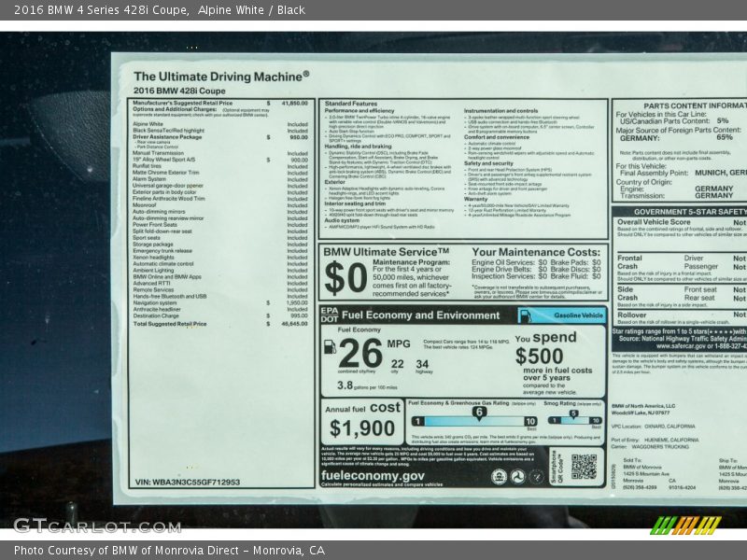Click the pump icon in the Gasoline Vehicle badge
The image size is (747, 560).
click(x=525, y=315)
